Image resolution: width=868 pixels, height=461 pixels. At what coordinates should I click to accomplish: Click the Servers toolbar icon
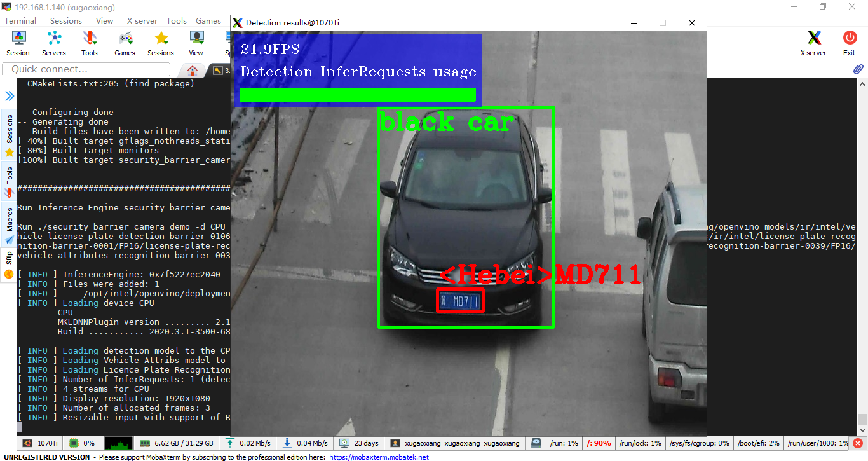54,43
